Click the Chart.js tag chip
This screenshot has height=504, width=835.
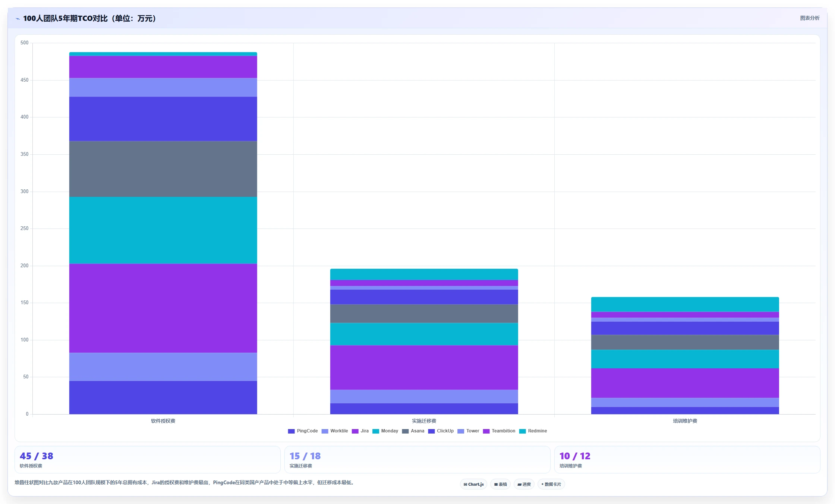[x=473, y=484]
